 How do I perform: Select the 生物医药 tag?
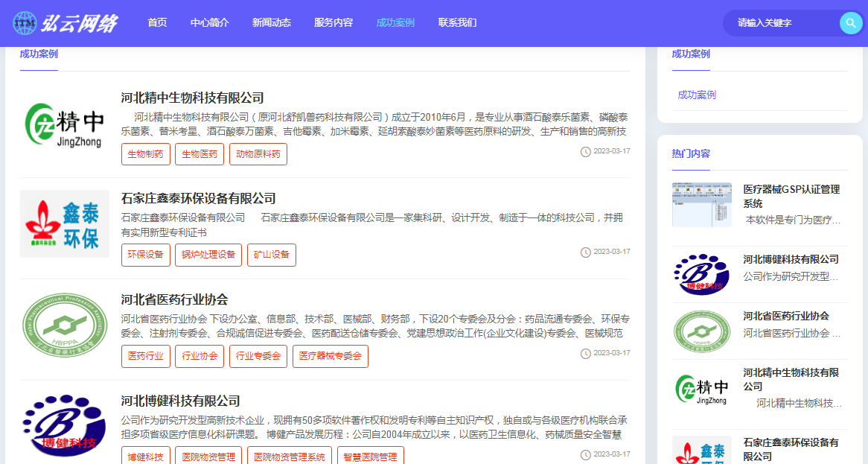200,154
